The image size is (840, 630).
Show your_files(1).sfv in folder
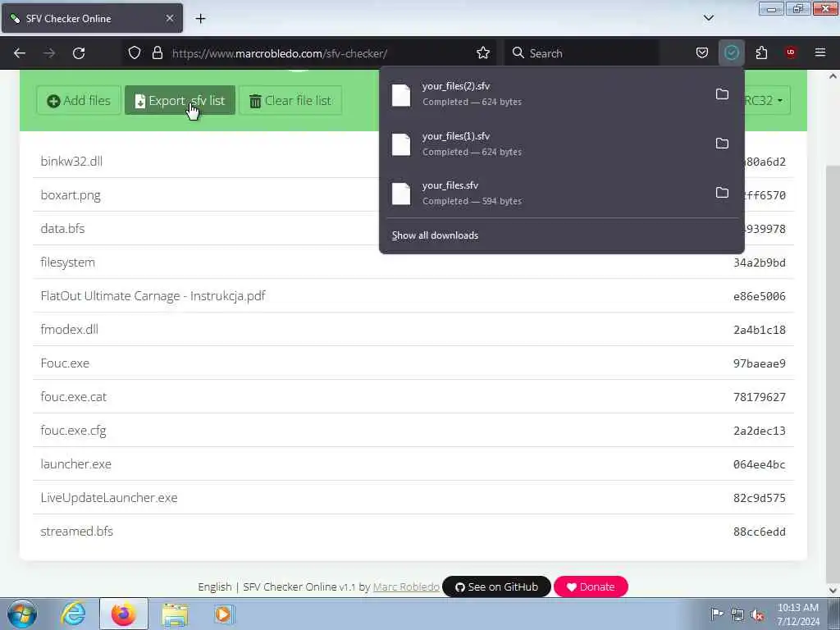coord(722,144)
